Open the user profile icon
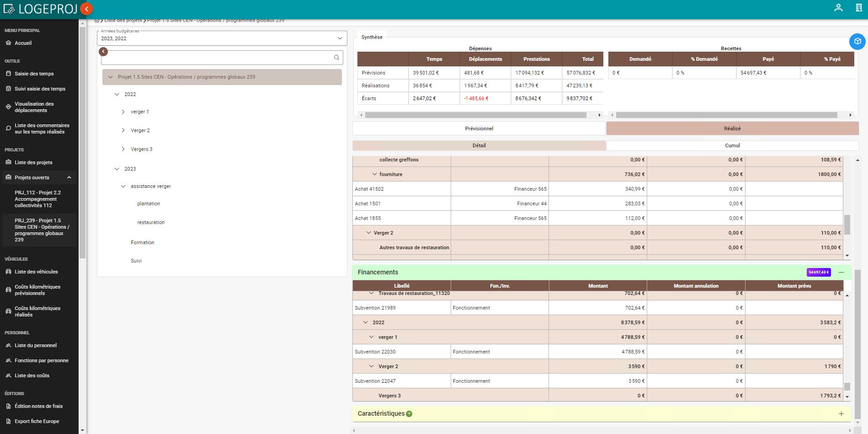 pyautogui.click(x=838, y=8)
